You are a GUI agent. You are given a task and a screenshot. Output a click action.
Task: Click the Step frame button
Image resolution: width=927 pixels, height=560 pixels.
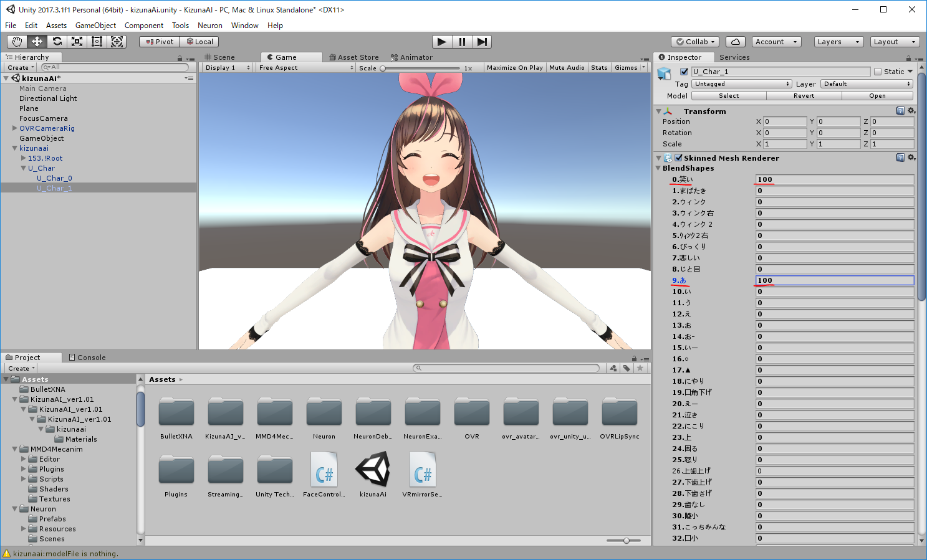coord(482,42)
